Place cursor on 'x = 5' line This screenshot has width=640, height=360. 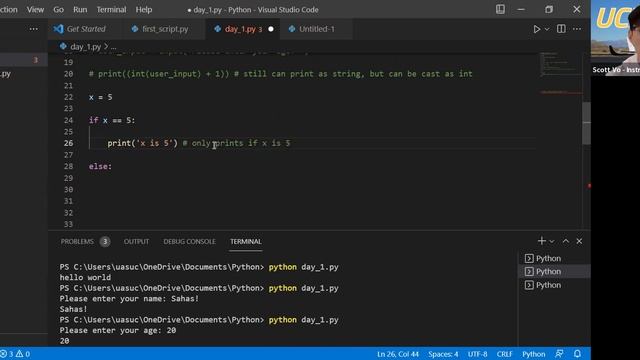[100, 97]
